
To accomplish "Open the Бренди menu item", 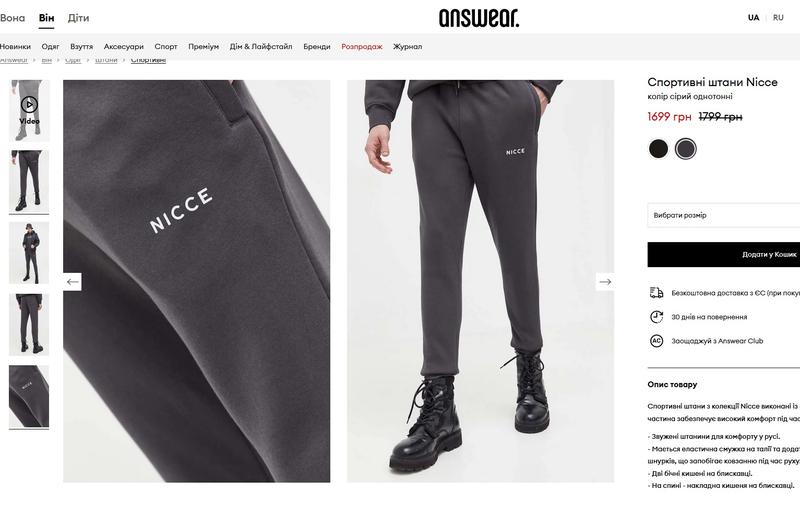I will (317, 46).
